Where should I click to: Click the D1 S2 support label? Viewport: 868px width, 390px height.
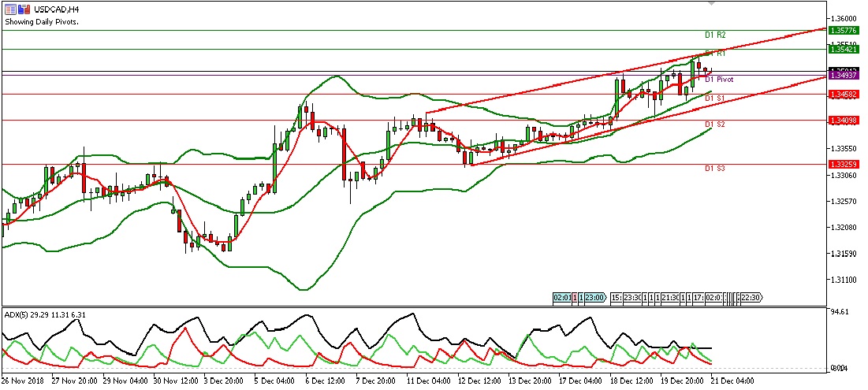point(715,124)
